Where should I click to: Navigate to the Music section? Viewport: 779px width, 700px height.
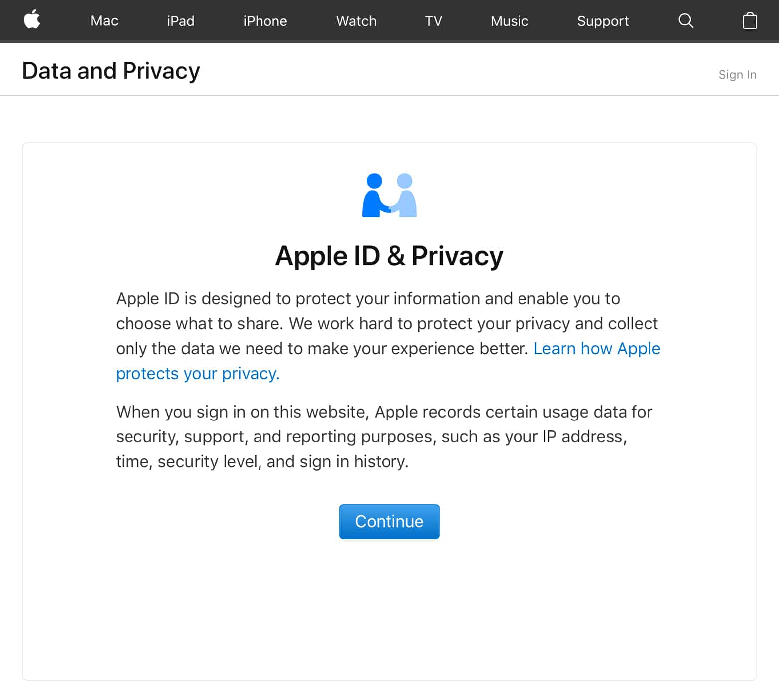coord(509,21)
